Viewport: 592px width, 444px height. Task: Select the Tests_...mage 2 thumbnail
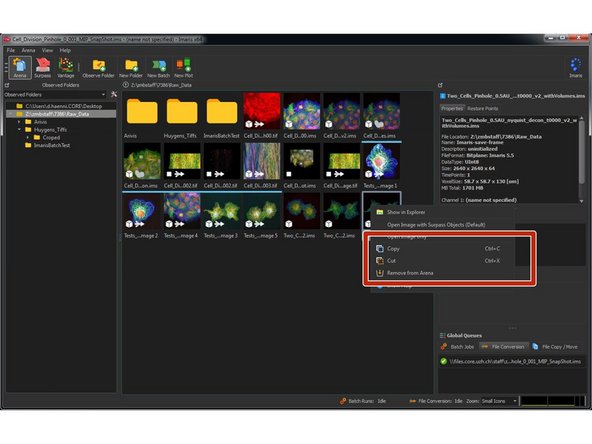point(142,211)
